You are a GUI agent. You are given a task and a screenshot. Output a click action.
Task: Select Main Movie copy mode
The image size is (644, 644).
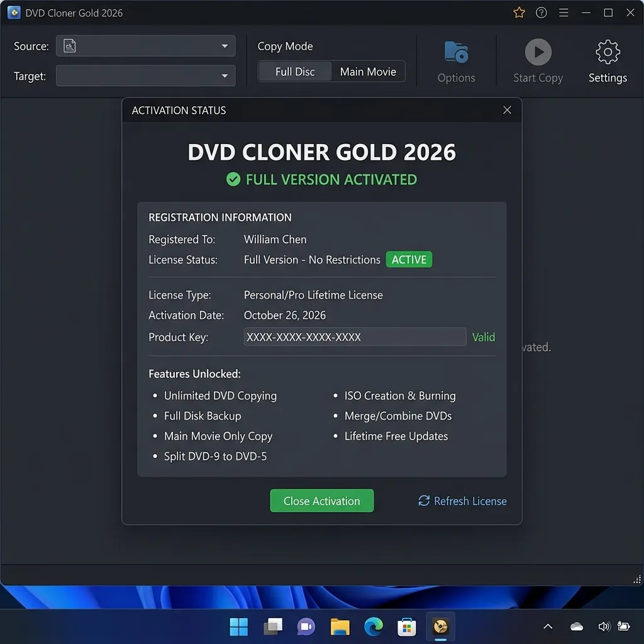pos(368,72)
